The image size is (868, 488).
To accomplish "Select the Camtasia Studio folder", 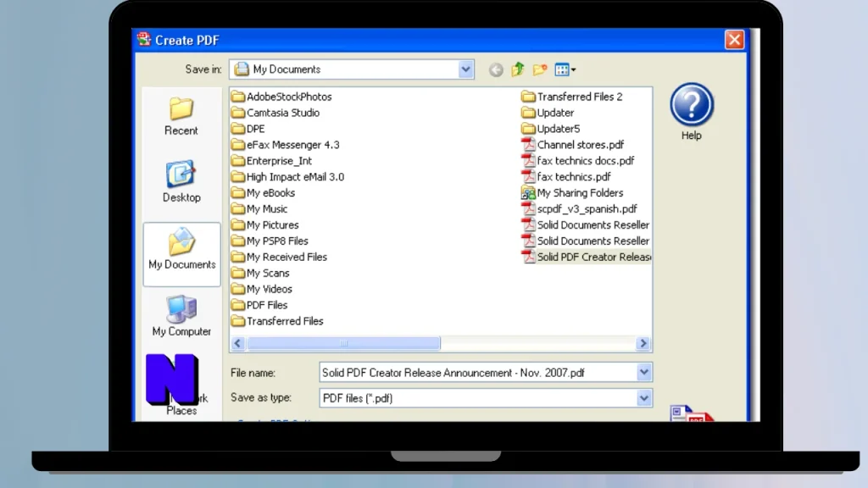I will [275, 113].
